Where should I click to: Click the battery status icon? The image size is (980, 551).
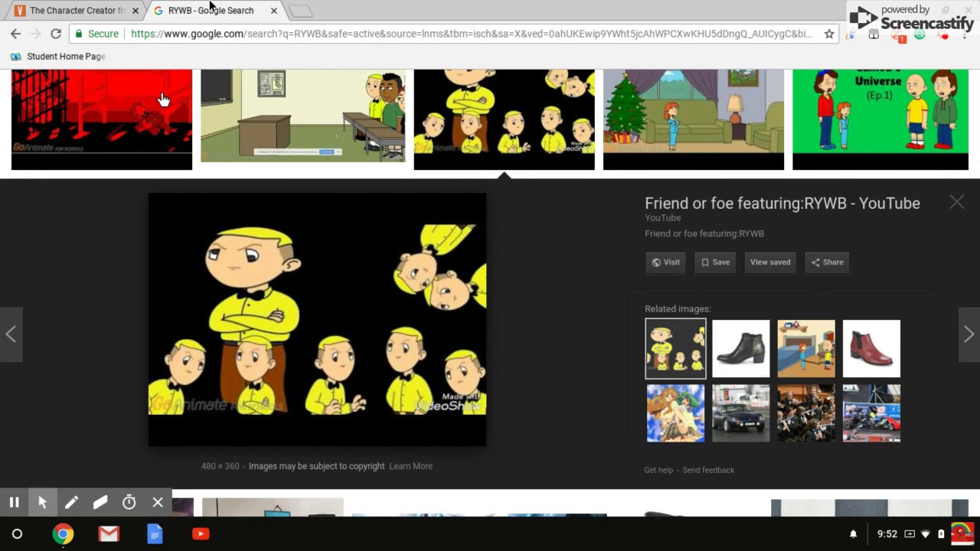tap(941, 534)
